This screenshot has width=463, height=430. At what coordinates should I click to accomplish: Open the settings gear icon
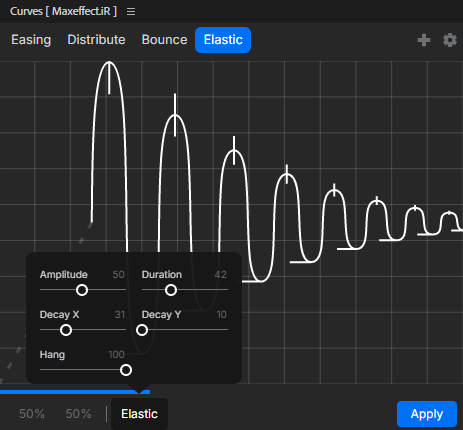coord(450,40)
